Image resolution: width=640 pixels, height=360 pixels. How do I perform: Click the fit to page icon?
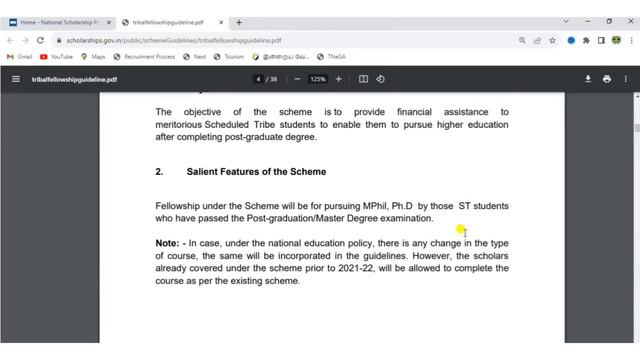click(363, 79)
